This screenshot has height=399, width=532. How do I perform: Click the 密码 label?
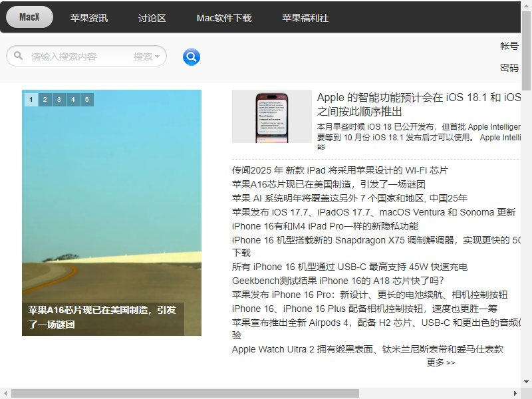tap(509, 68)
